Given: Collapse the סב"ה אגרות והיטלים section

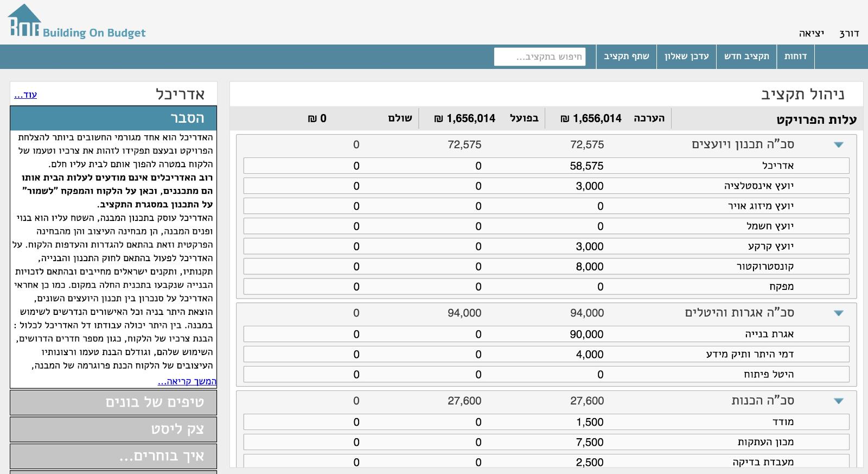Looking at the screenshot, I should tap(839, 313).
